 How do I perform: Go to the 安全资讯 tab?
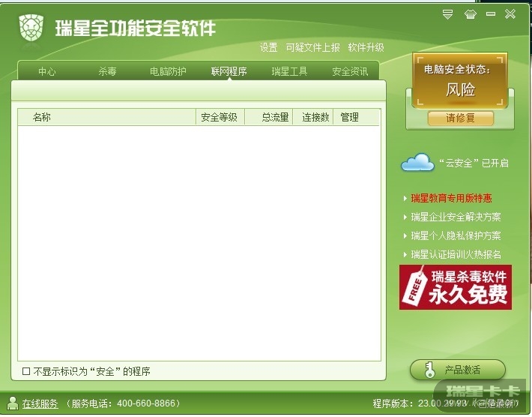[x=350, y=72]
